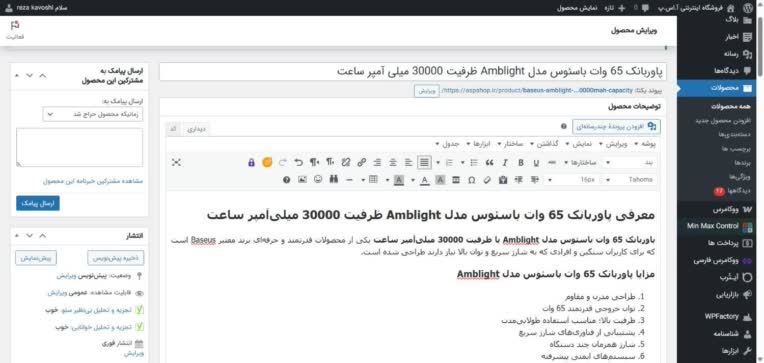Open the emoticons smiley icon
This screenshot has width=764, height=363.
pos(318,180)
